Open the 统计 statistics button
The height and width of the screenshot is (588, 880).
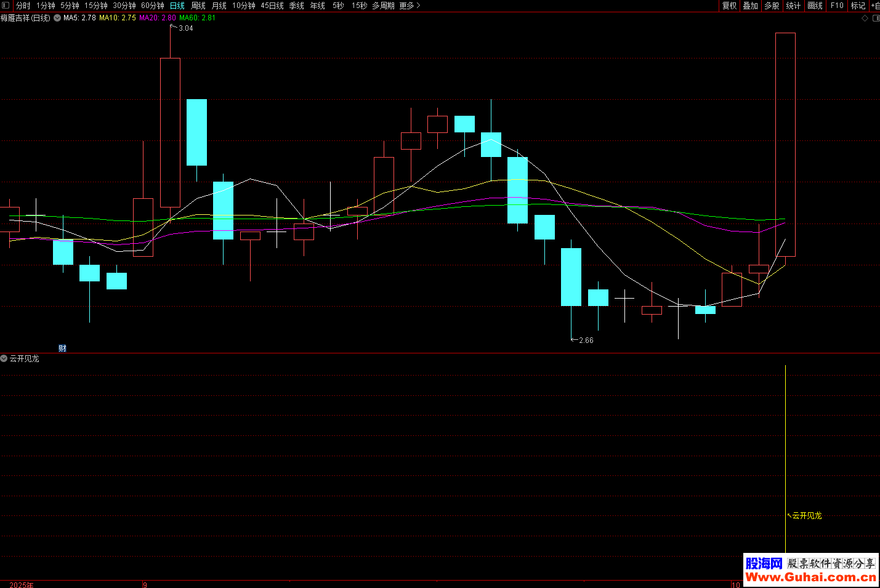793,6
